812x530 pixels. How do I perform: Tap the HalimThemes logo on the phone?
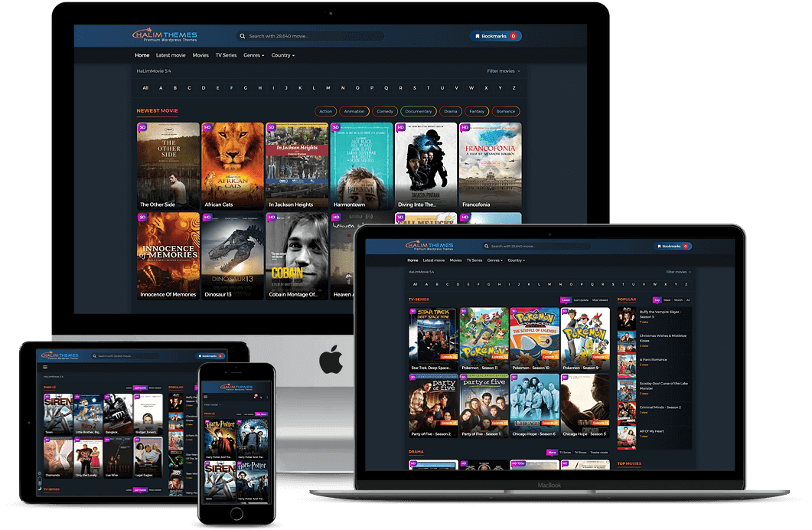236,387
